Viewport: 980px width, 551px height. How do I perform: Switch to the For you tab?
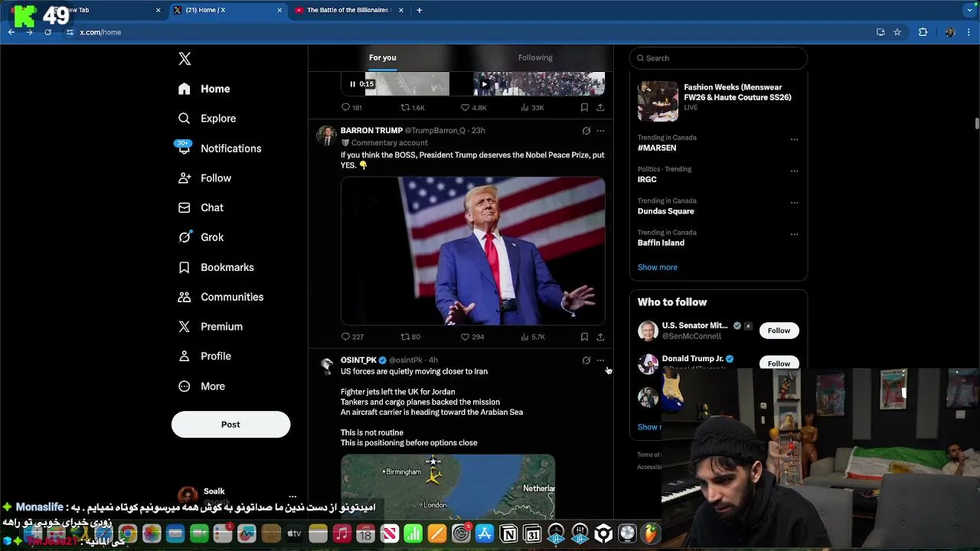[383, 57]
